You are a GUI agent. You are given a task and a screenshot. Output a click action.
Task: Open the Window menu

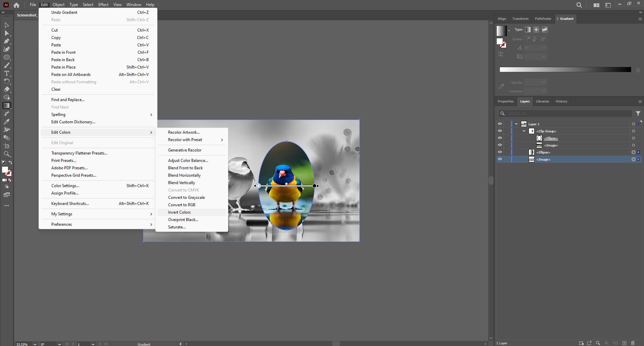pyautogui.click(x=134, y=4)
